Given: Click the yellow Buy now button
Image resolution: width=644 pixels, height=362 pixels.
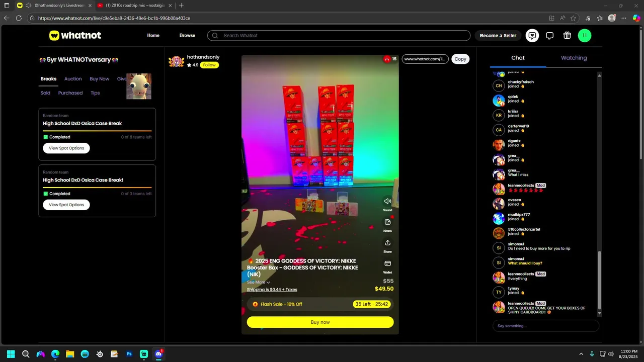Looking at the screenshot, I should [320, 322].
